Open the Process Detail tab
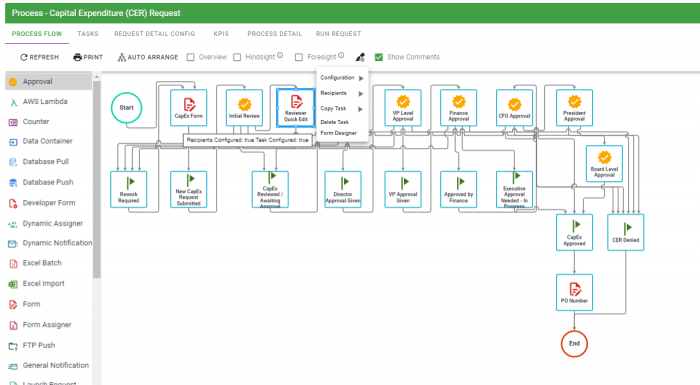700x385 pixels. click(275, 34)
